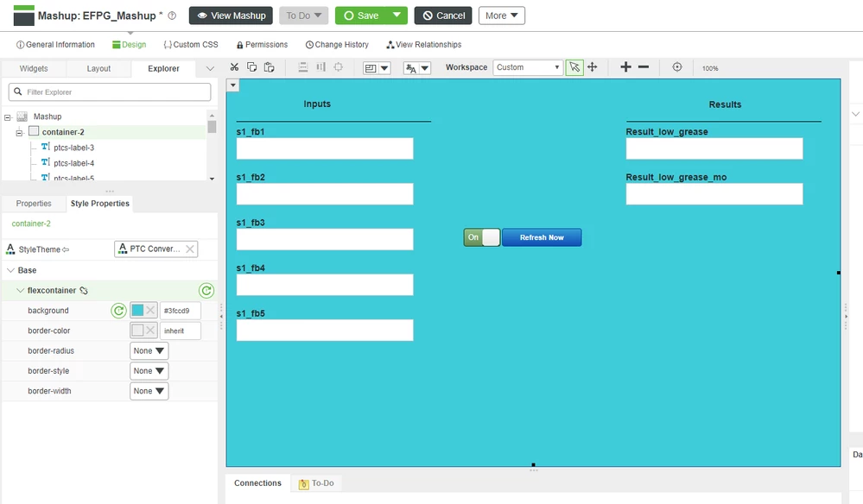Click the fit-to-canvas target icon
This screenshot has width=863, height=504.
click(677, 67)
